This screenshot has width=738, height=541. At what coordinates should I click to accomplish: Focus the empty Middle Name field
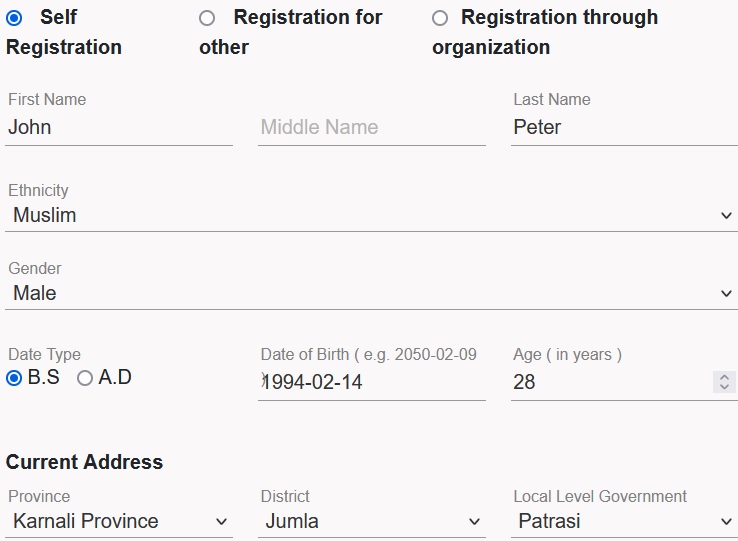[371, 128]
